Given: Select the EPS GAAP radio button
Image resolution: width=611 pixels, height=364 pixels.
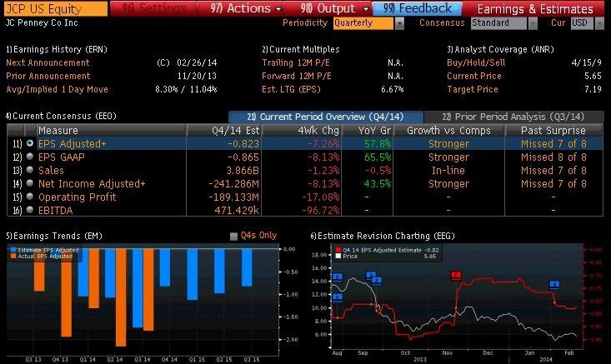Looking at the screenshot, I should [30, 157].
